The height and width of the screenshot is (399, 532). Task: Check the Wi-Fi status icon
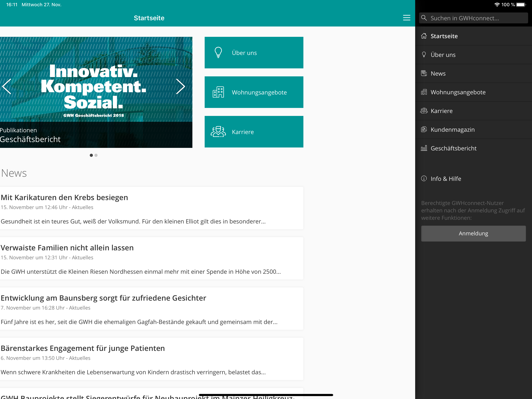pyautogui.click(x=497, y=4)
